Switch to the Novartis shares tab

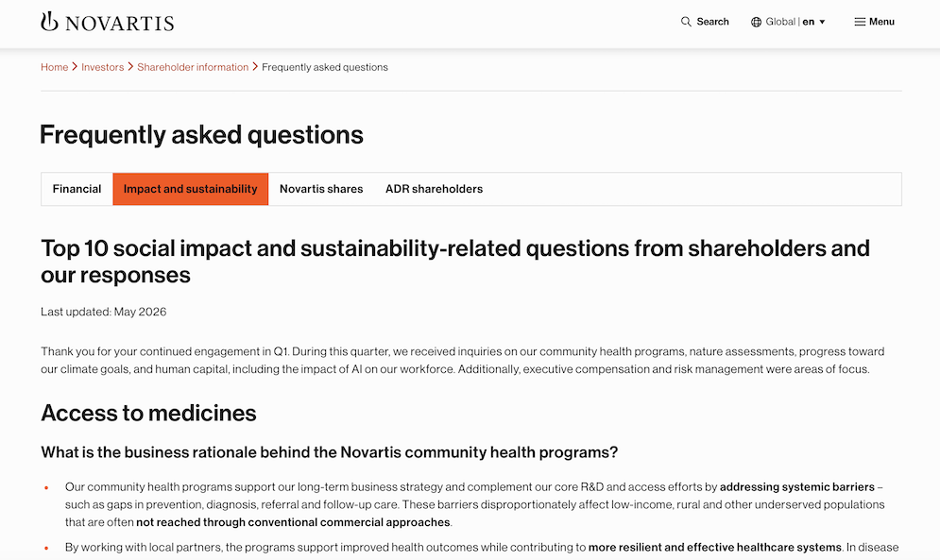click(321, 189)
